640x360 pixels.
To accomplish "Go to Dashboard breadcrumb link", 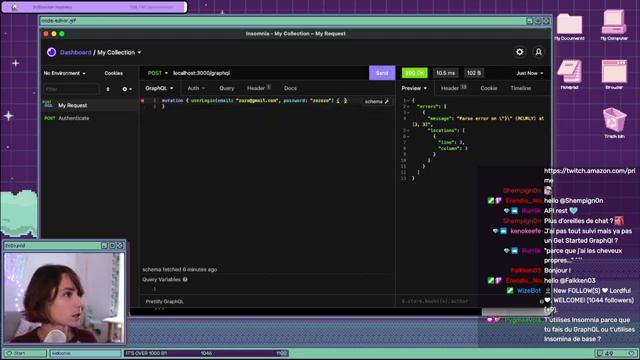I will [x=76, y=52].
